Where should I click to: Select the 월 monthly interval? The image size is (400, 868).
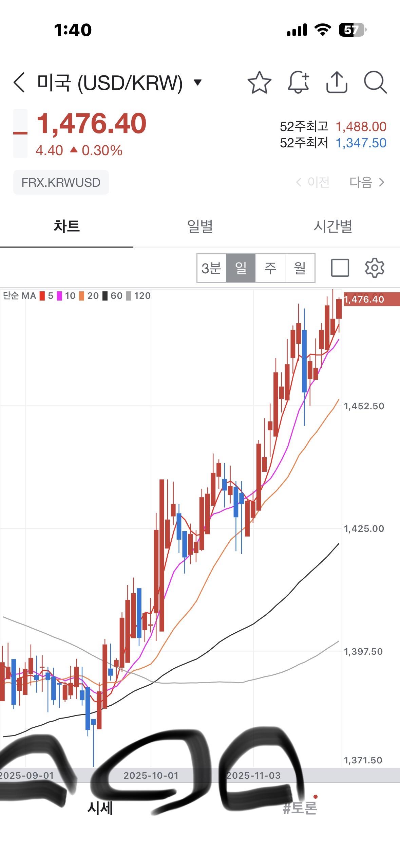[300, 268]
